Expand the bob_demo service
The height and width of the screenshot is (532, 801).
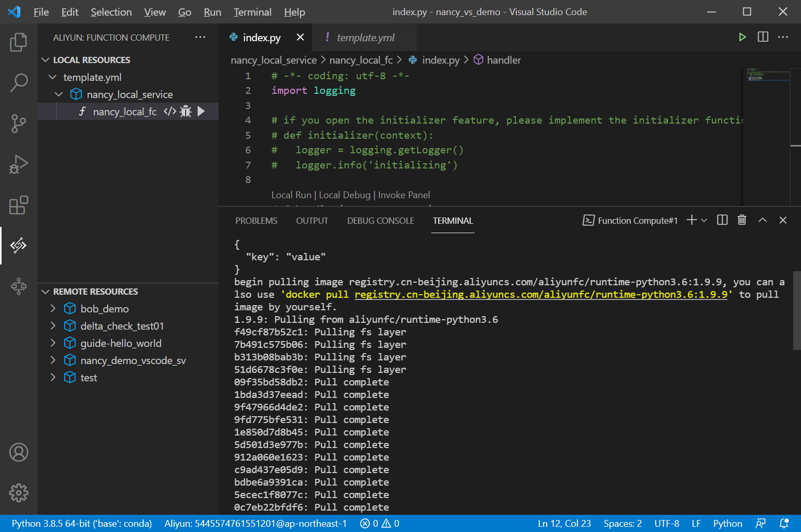tap(53, 309)
